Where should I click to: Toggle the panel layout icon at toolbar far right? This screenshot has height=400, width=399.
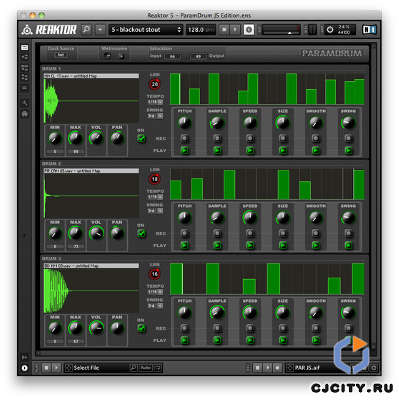click(x=369, y=30)
